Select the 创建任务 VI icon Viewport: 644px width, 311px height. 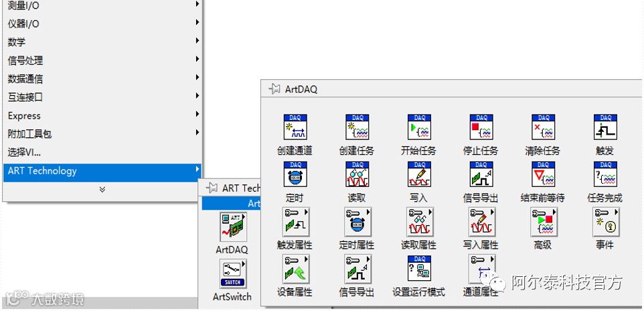tap(357, 127)
